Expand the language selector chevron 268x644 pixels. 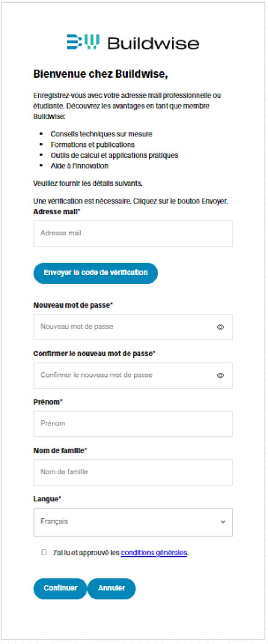point(222,522)
